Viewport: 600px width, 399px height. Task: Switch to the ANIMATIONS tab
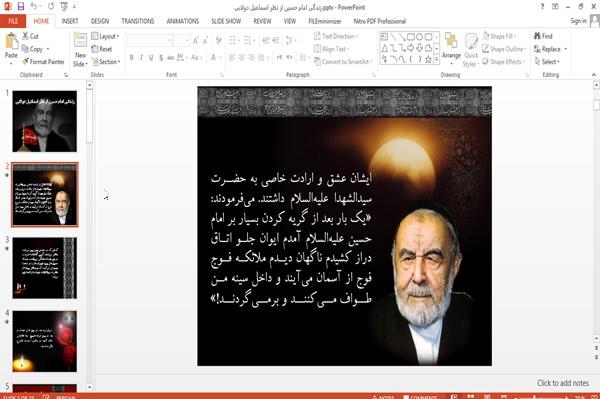183,21
